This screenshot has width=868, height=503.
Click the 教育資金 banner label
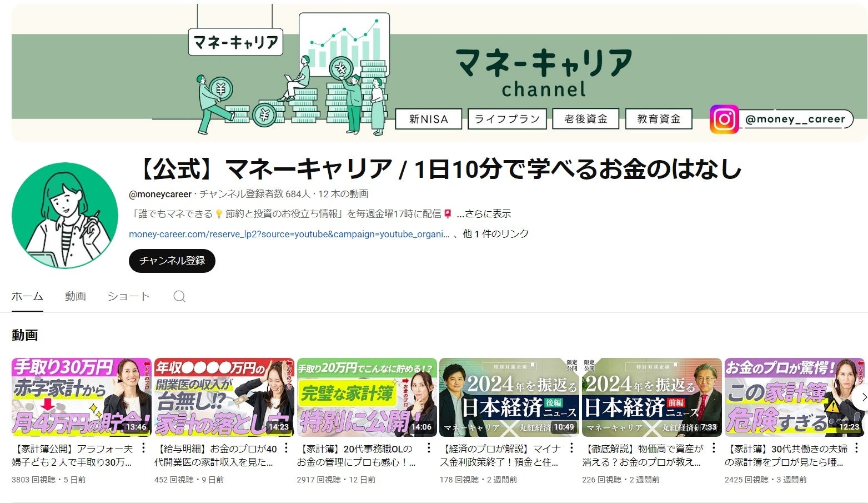point(659,119)
